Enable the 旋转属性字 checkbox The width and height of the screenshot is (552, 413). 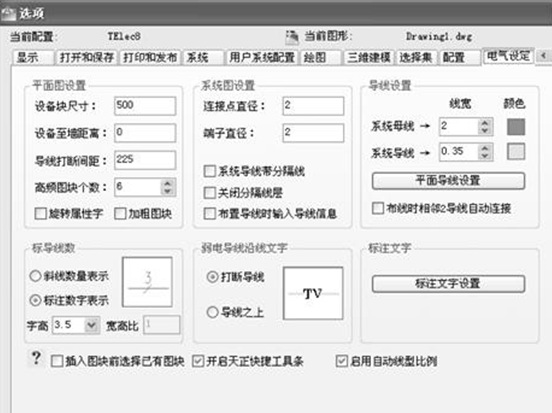point(41,213)
